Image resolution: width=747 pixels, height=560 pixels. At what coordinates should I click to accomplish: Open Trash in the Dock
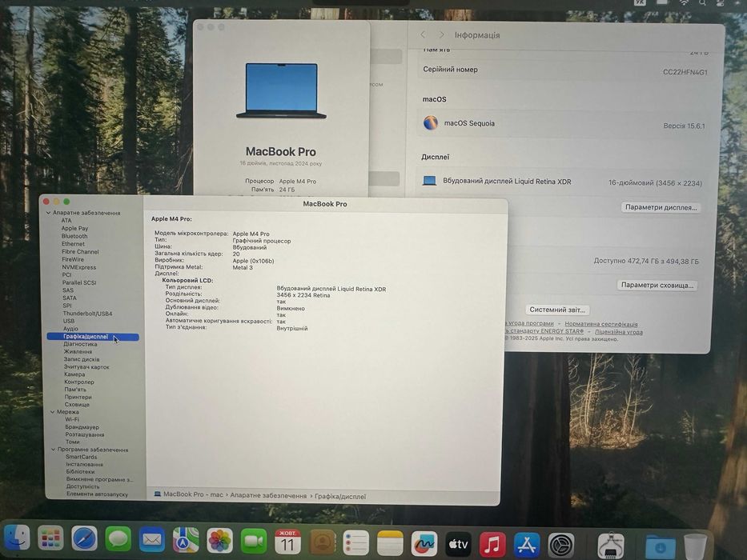click(695, 547)
